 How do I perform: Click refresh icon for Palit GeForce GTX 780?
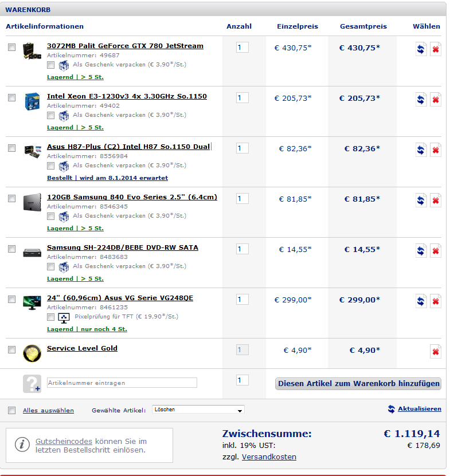point(421,49)
